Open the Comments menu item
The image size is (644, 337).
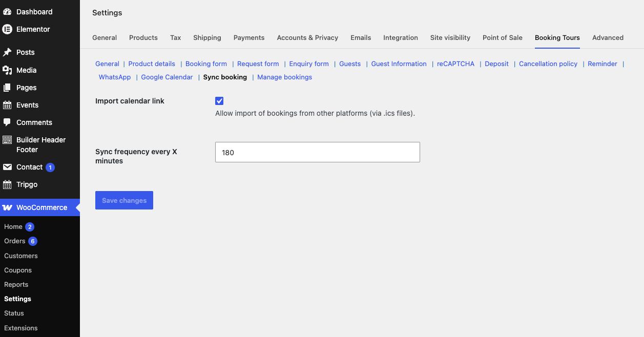tap(34, 122)
